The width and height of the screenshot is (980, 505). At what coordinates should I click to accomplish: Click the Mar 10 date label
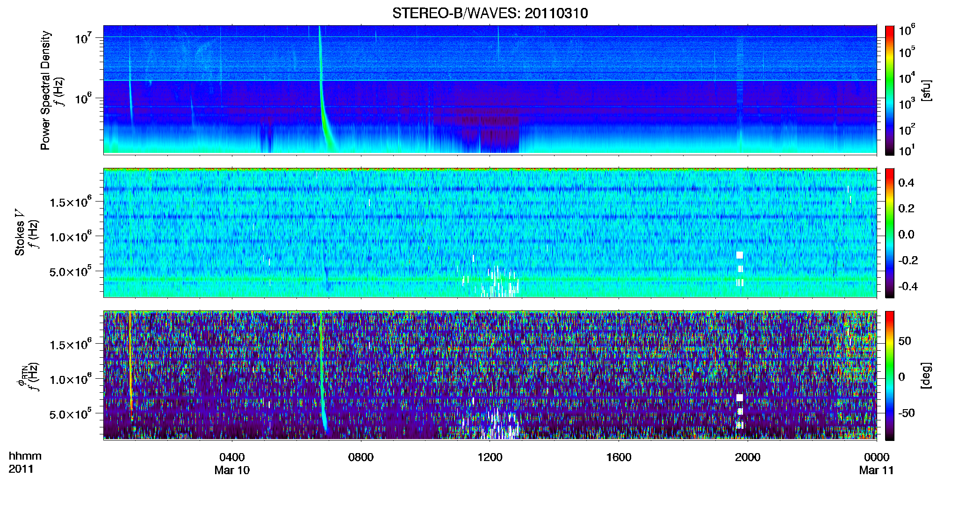click(x=232, y=470)
